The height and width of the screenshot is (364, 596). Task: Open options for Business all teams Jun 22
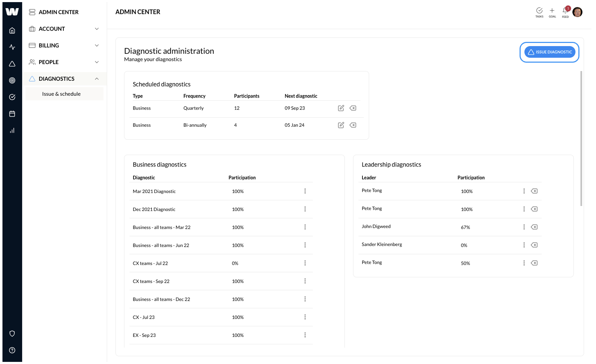(305, 245)
